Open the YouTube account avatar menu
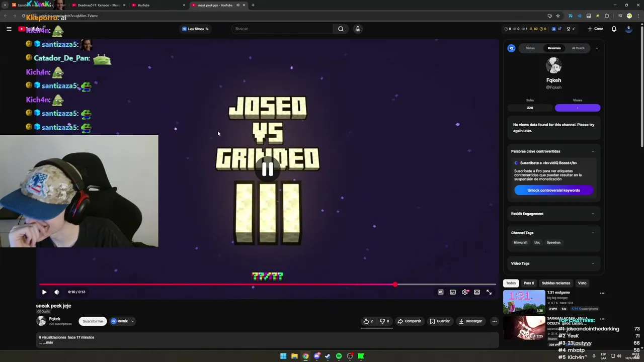The height and width of the screenshot is (362, 644). click(x=628, y=29)
